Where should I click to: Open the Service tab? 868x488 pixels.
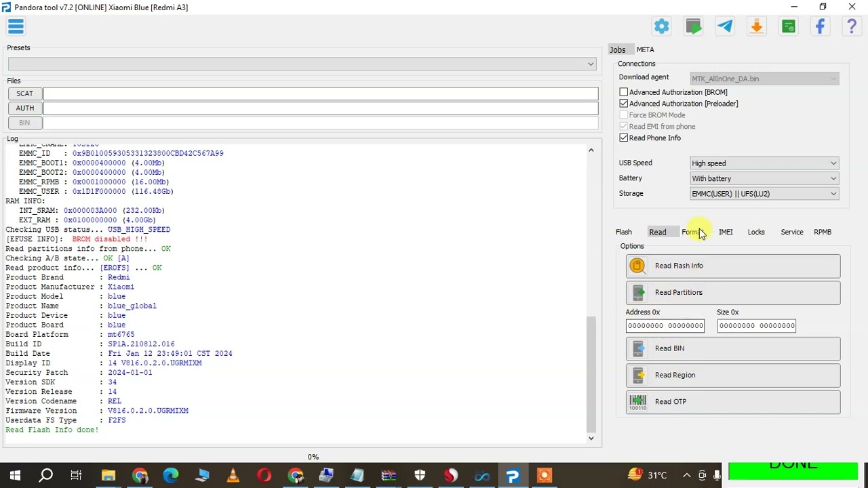792,232
